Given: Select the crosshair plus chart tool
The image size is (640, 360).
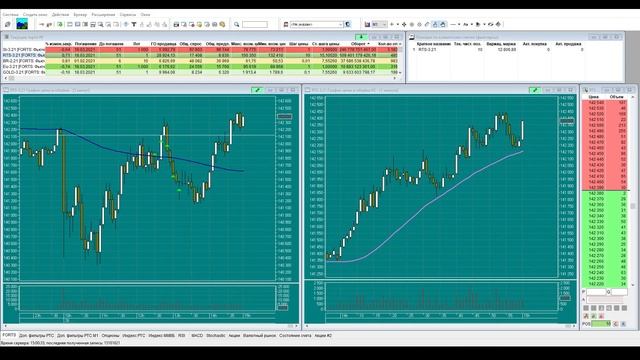Looking at the screenshot, I should click(x=392, y=24).
